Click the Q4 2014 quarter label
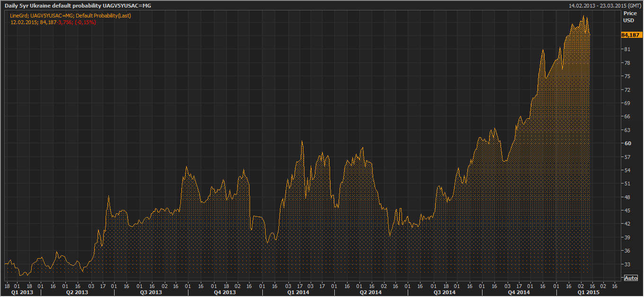This screenshot has width=644, height=297. [x=519, y=292]
